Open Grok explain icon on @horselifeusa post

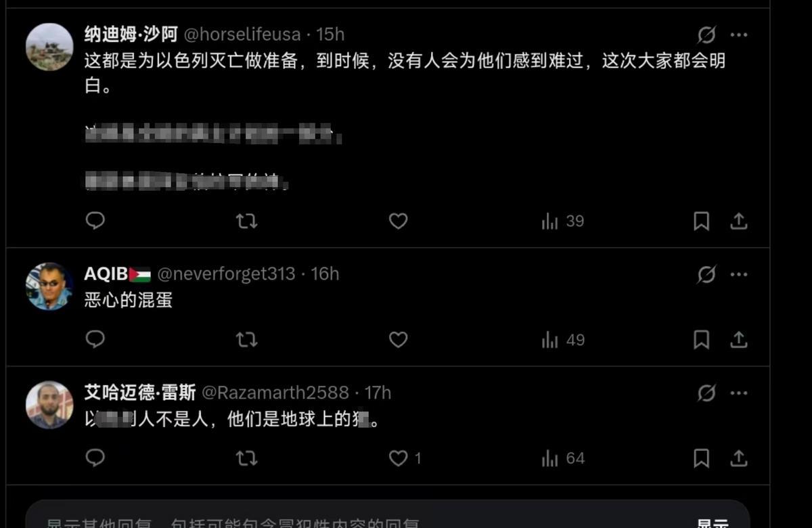click(706, 34)
